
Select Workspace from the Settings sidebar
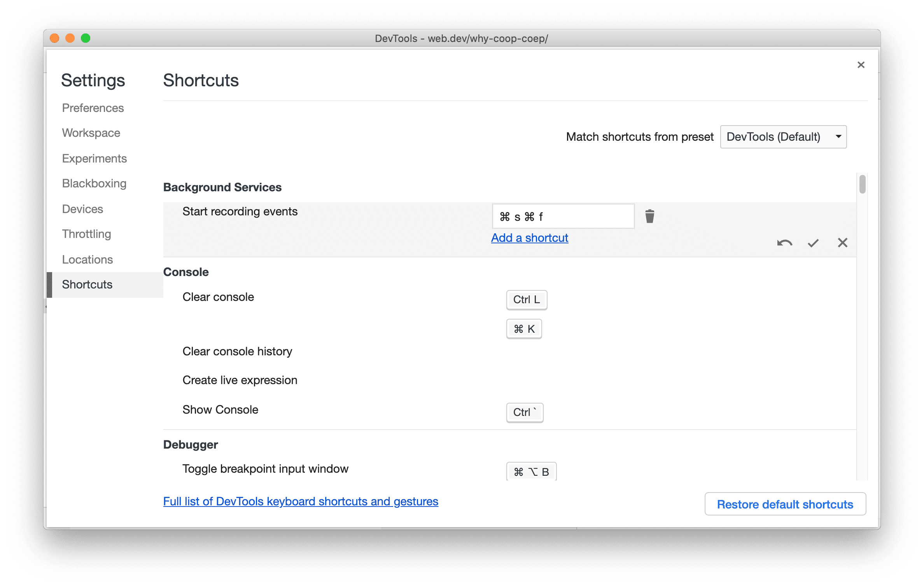(x=92, y=133)
